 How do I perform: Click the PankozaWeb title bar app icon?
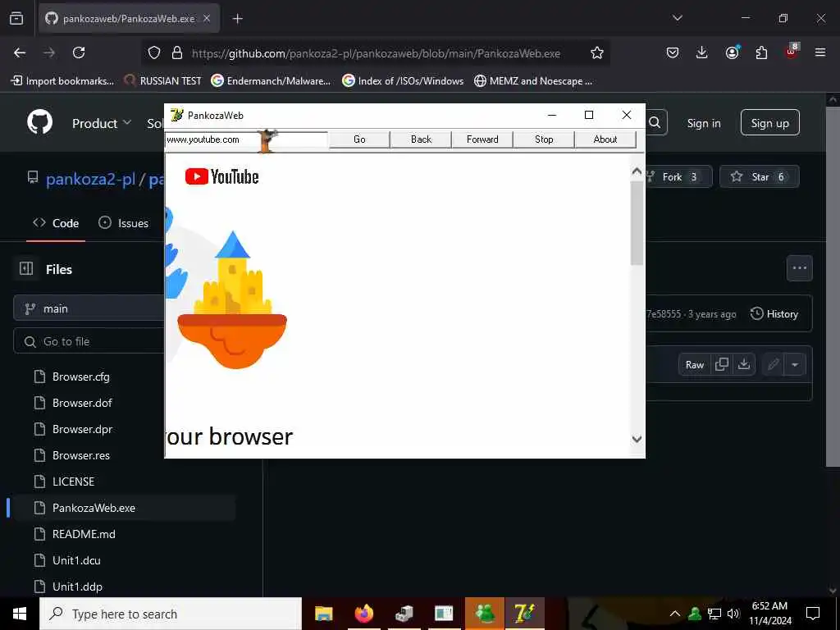tap(176, 115)
